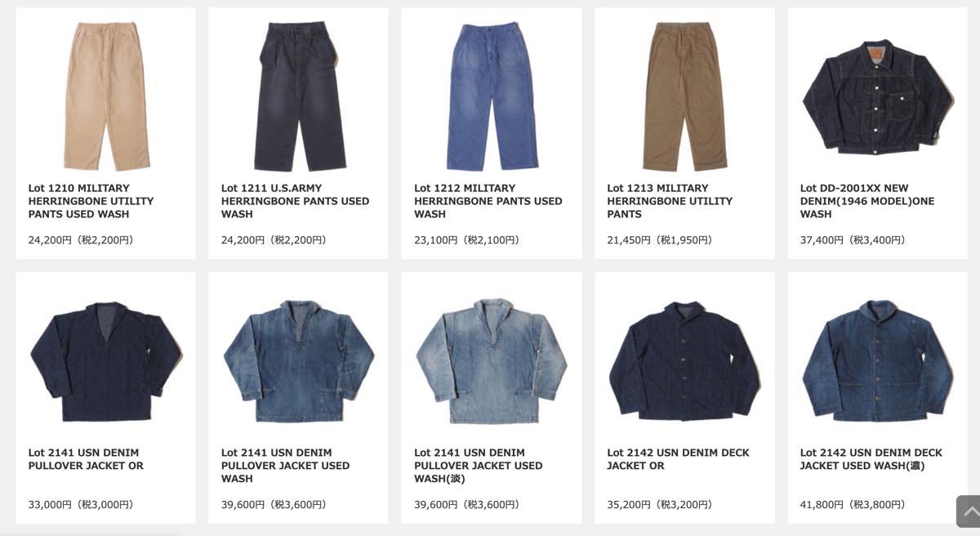Open Lot 1212 MILITARY HERRINGBONE PANTS title
The width and height of the screenshot is (980, 536).
click(x=488, y=201)
